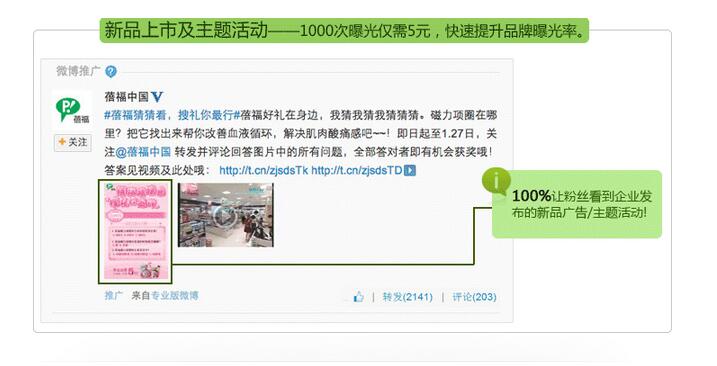The height and width of the screenshot is (366, 717).
Task: Open the 蓓福 green logo avatar
Action: point(72,110)
